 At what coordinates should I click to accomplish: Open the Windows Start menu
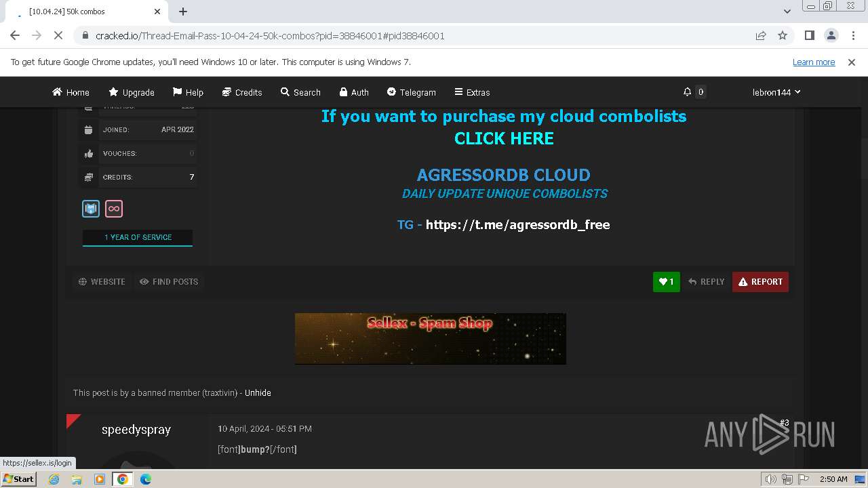click(18, 479)
